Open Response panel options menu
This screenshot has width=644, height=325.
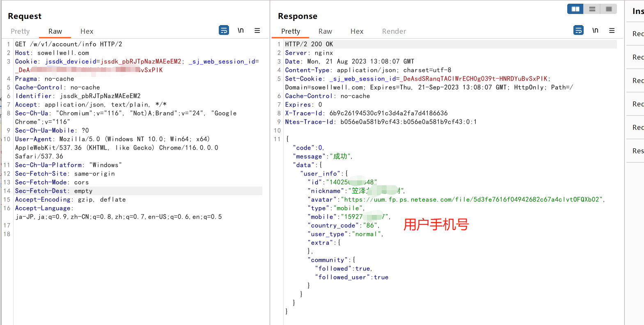click(612, 30)
